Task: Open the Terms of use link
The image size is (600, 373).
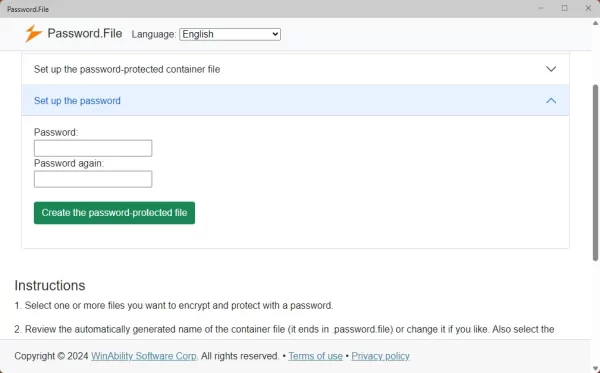Action: click(x=315, y=356)
